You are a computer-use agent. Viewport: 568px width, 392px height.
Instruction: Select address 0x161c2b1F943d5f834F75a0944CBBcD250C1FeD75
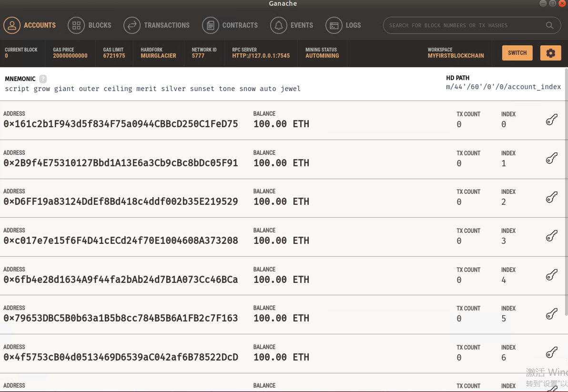[x=121, y=124]
